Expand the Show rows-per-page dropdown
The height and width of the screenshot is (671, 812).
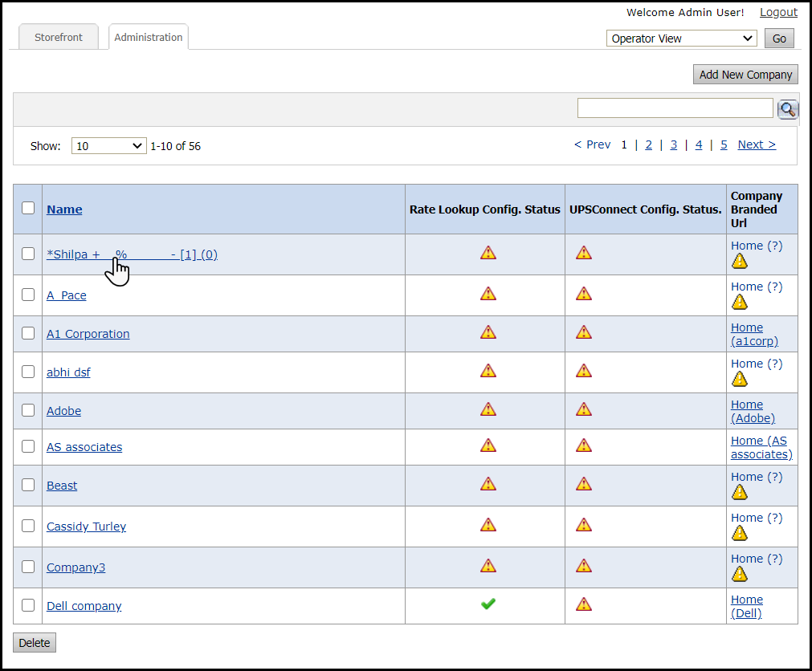click(x=108, y=146)
